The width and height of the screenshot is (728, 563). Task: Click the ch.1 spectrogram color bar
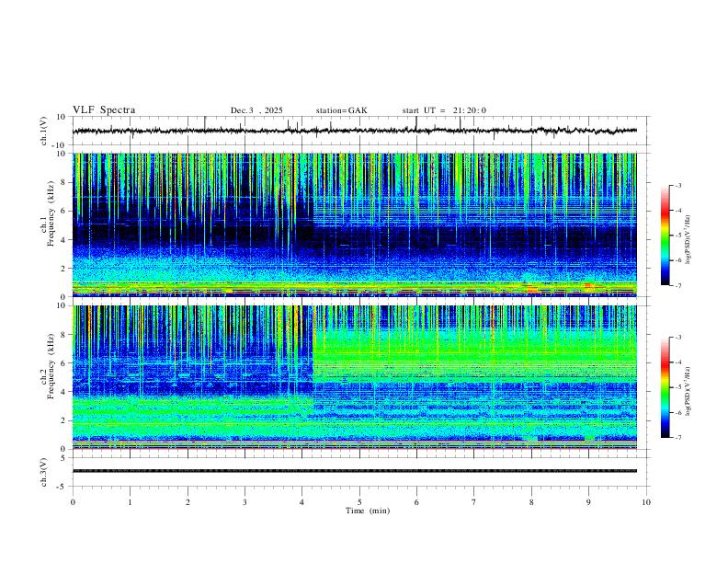click(665, 236)
